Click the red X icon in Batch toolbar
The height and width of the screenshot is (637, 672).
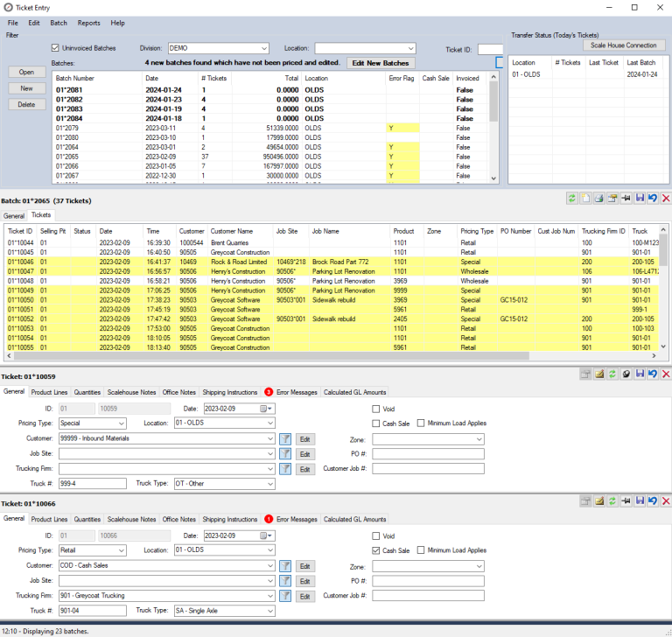tap(666, 198)
